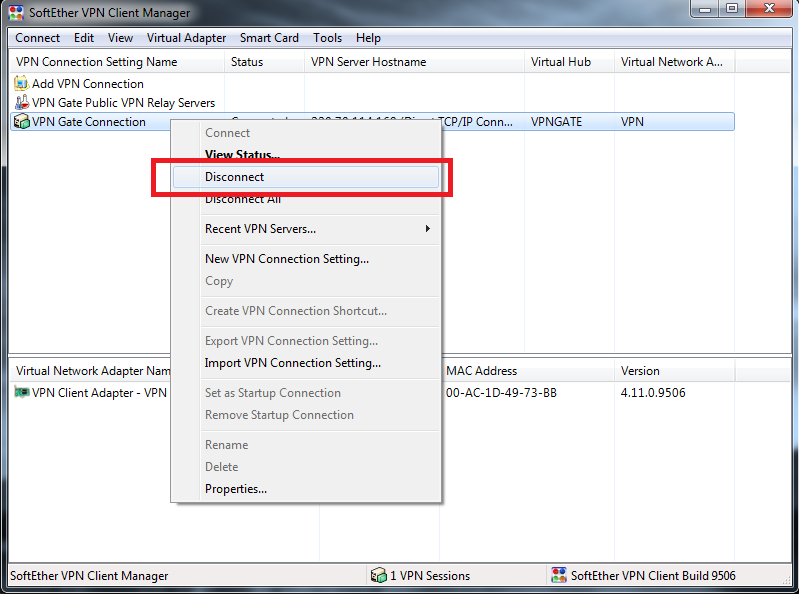Click Export VPN Connection Setting... entry

click(x=306, y=341)
